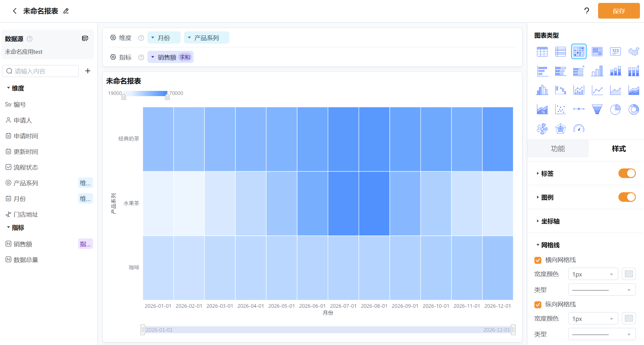Open horizontal gridline line type dropdown
The width and height of the screenshot is (644, 345).
pos(602,290)
